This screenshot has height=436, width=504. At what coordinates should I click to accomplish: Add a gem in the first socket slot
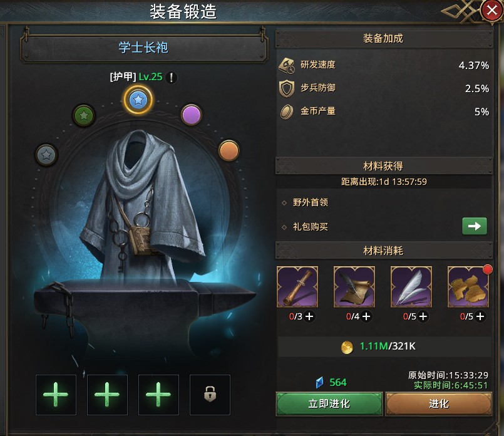point(56,395)
